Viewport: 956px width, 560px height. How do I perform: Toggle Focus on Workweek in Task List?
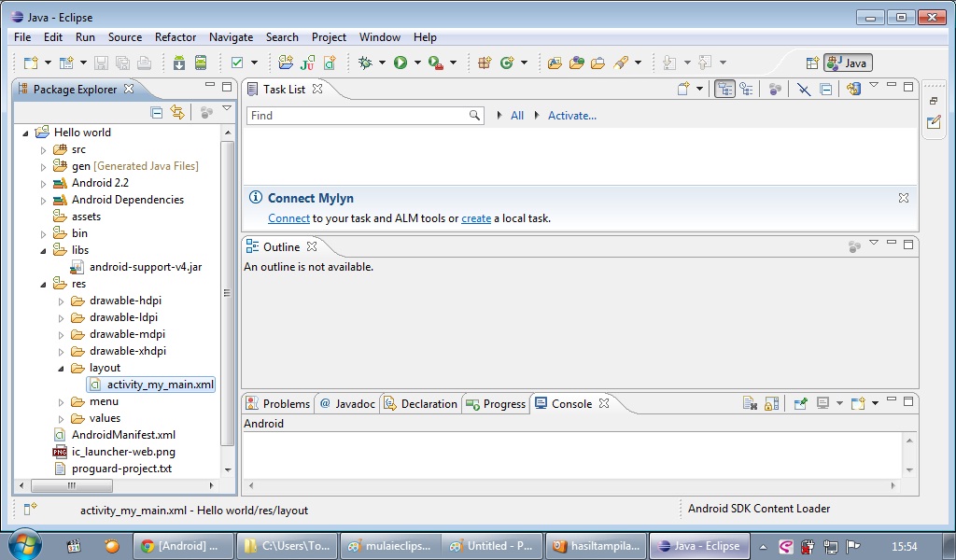[x=775, y=88]
